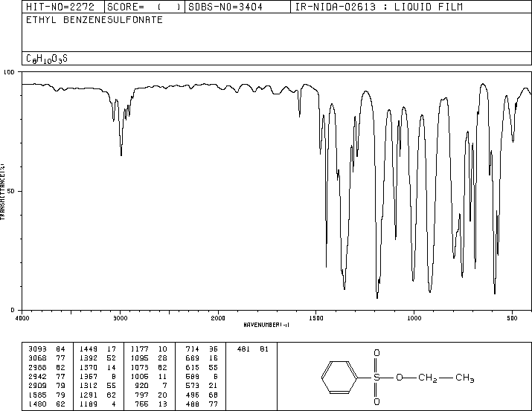Click the ester oxygen O between S and CH2
This screenshot has height=411, width=532.
pos(400,378)
